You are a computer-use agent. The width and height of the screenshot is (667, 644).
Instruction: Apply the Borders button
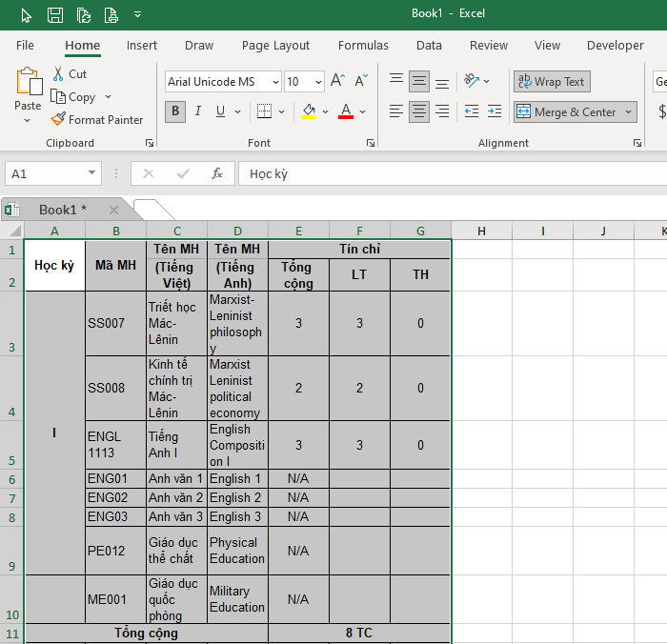tap(264, 111)
